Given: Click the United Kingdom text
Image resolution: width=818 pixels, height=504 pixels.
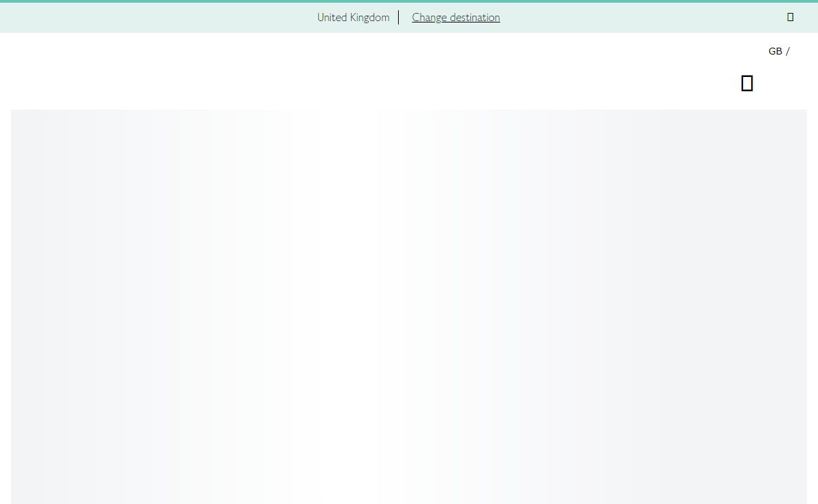Looking at the screenshot, I should (353, 18).
